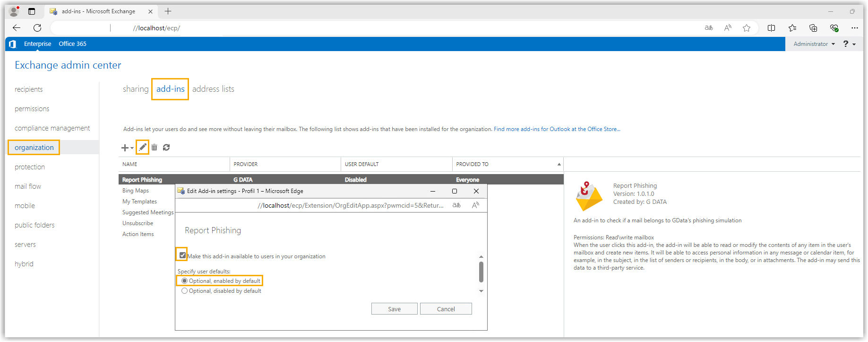Sort by NAME column header

click(174, 164)
